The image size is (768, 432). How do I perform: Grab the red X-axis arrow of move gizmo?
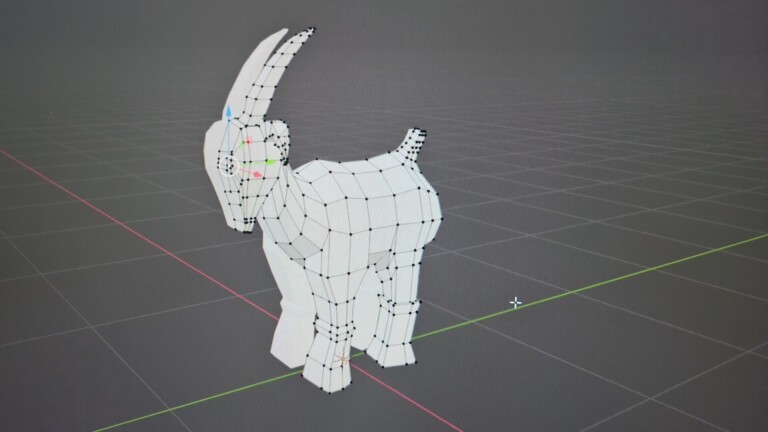pos(258,174)
